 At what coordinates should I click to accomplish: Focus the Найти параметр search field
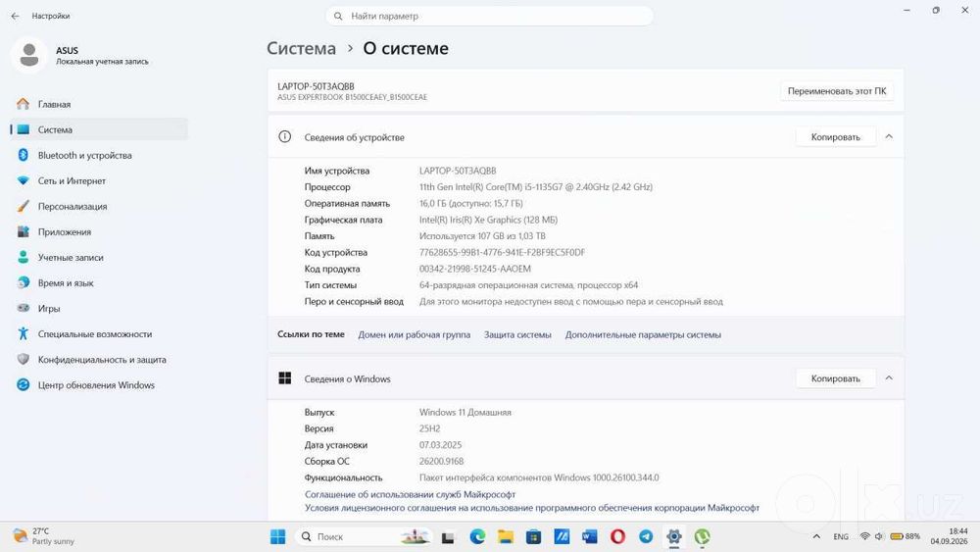coord(489,17)
